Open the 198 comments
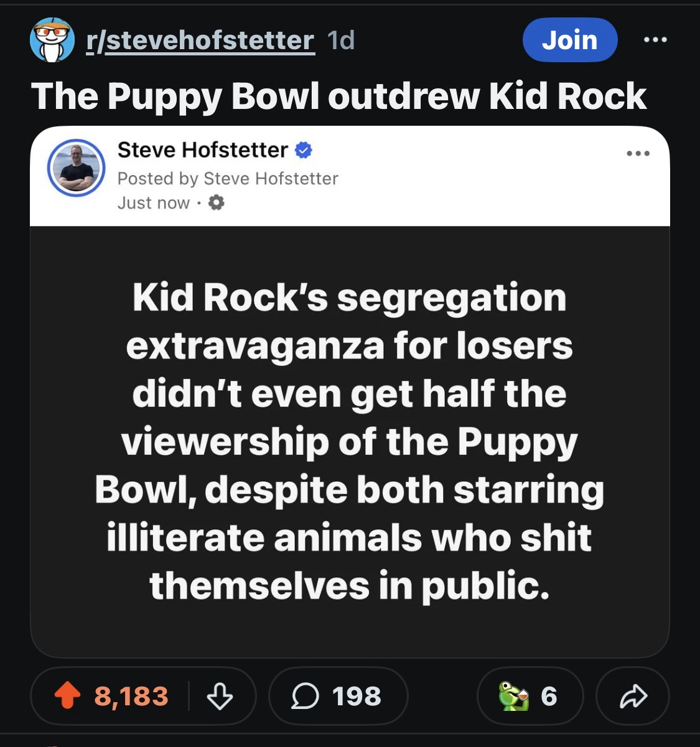700x747 pixels. [x=338, y=695]
